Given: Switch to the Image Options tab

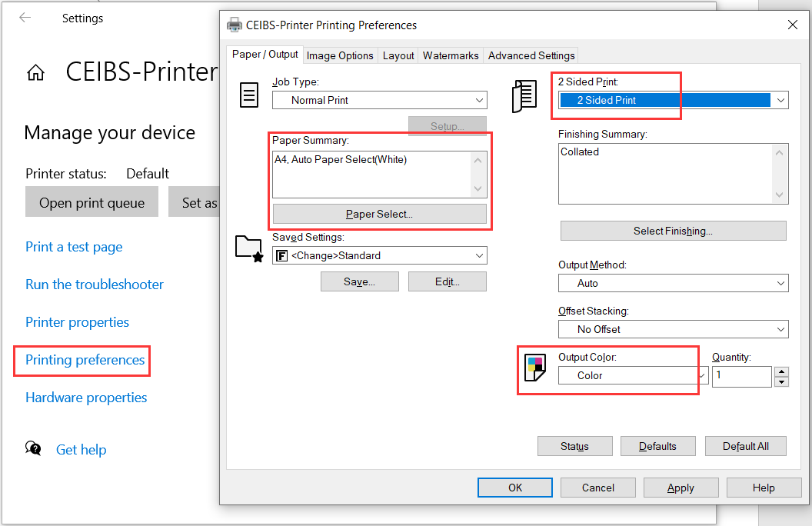Looking at the screenshot, I should 340,55.
